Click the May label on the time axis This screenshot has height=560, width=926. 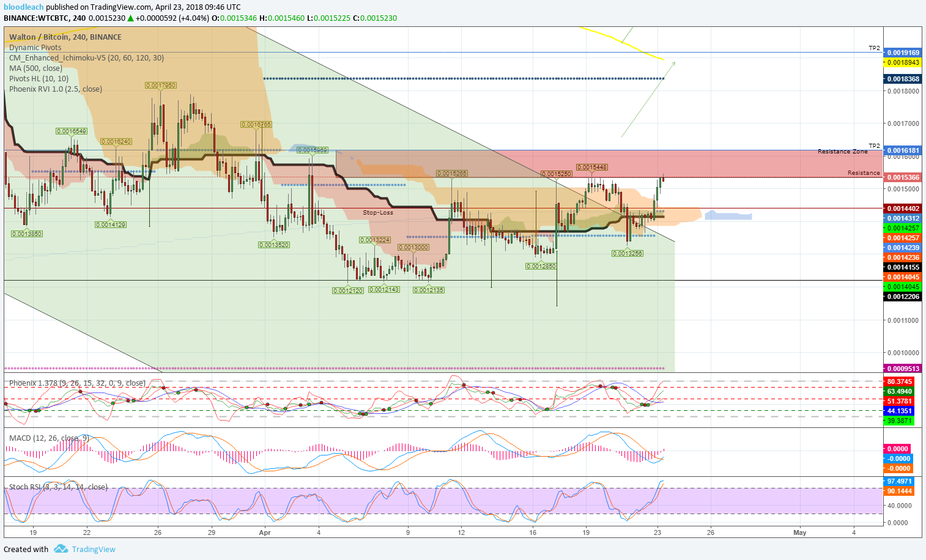[800, 532]
